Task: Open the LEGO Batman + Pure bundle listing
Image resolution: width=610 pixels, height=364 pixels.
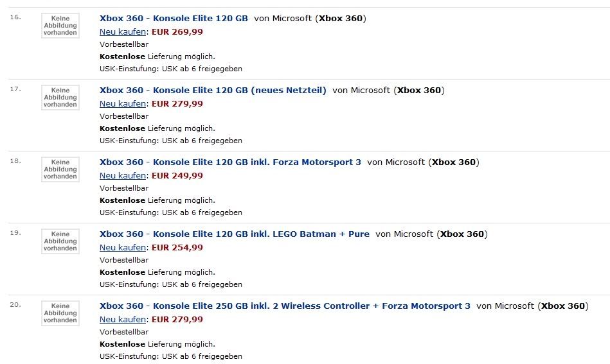Action: [234, 234]
